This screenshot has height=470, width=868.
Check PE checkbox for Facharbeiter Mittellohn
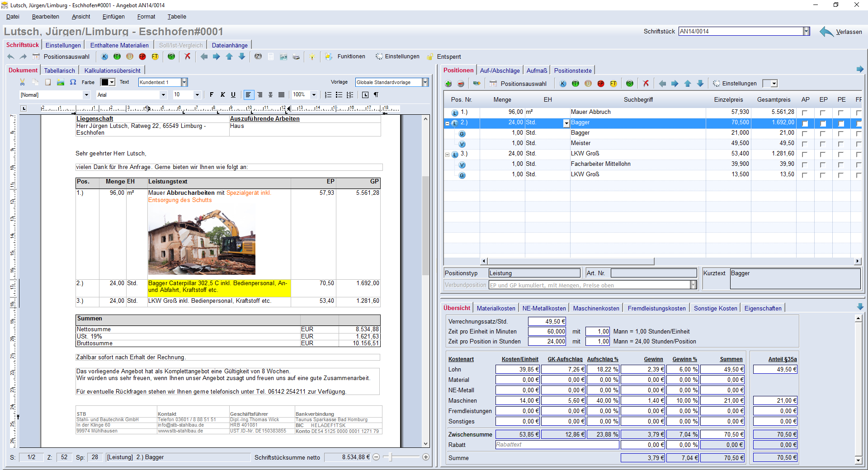point(841,164)
